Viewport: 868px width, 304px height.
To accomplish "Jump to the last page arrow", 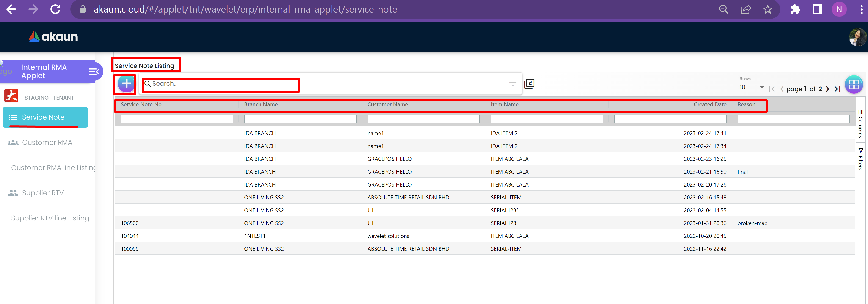I will point(837,89).
